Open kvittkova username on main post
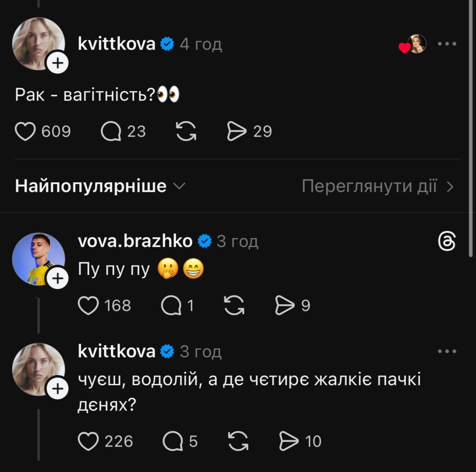Viewport: 476px width, 472px height. point(116,44)
